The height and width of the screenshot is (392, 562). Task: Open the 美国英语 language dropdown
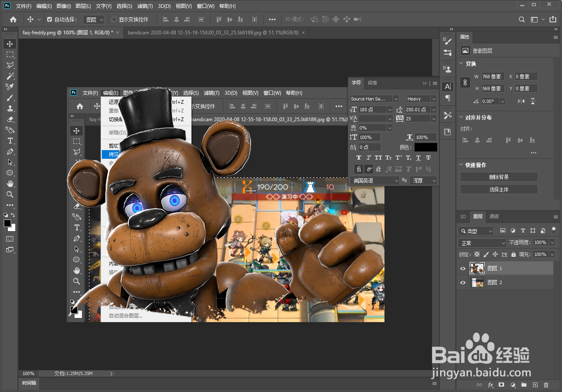[375, 181]
